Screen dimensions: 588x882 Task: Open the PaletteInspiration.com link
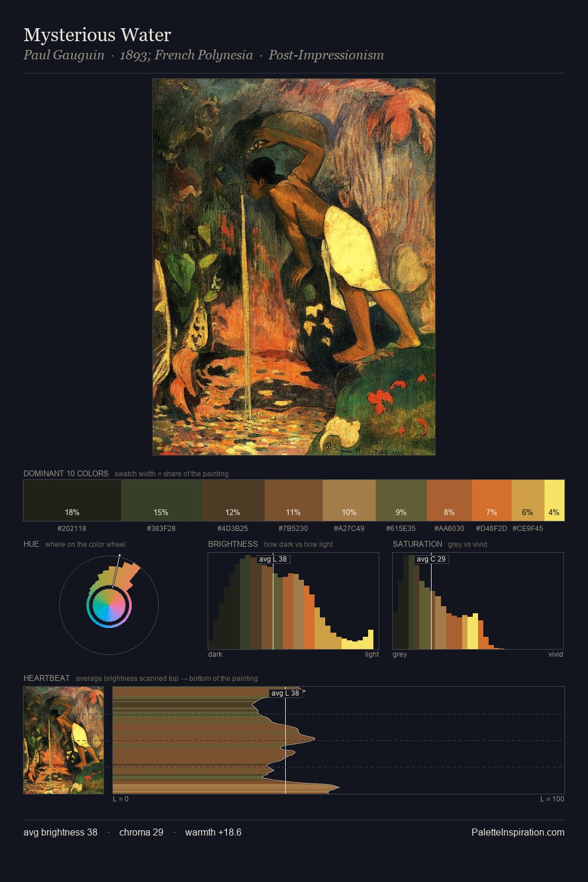point(518,833)
